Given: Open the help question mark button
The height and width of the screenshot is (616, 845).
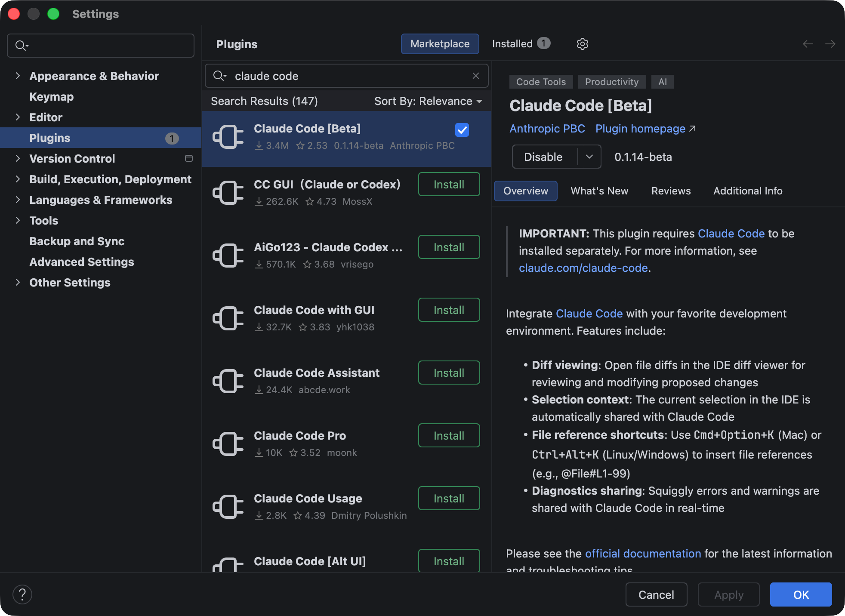Looking at the screenshot, I should click(22, 594).
